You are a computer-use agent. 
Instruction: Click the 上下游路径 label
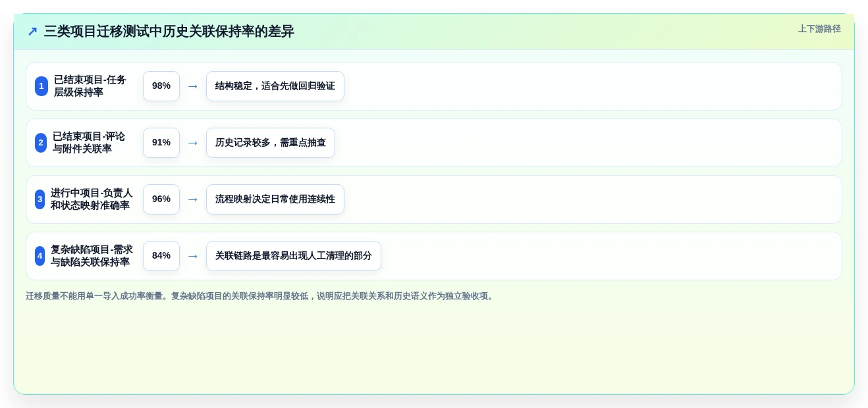(x=819, y=29)
